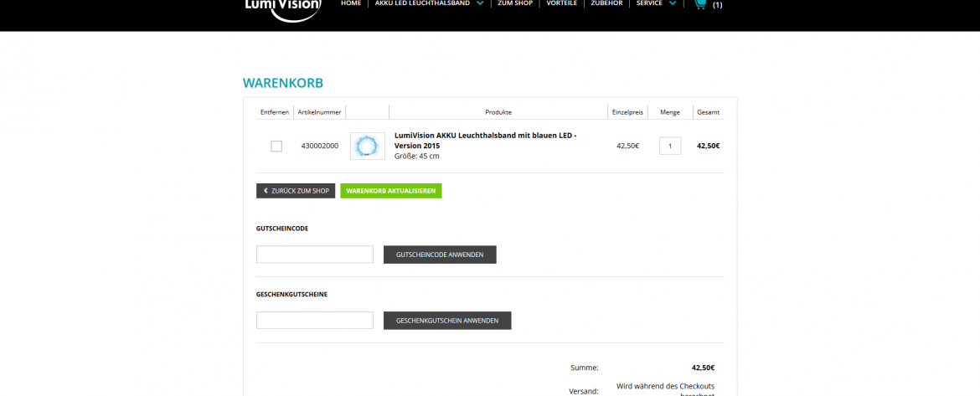
Task: Open the Service menu item
Action: [x=649, y=3]
